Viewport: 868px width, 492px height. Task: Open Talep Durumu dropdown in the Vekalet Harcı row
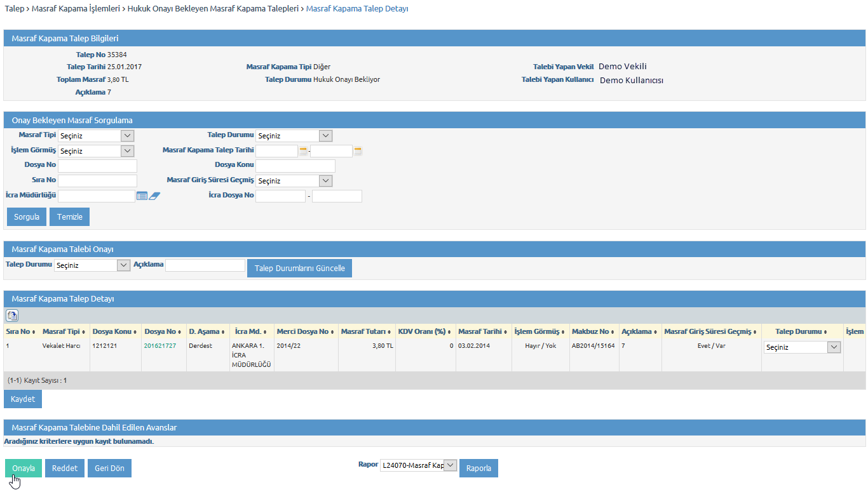pos(803,347)
